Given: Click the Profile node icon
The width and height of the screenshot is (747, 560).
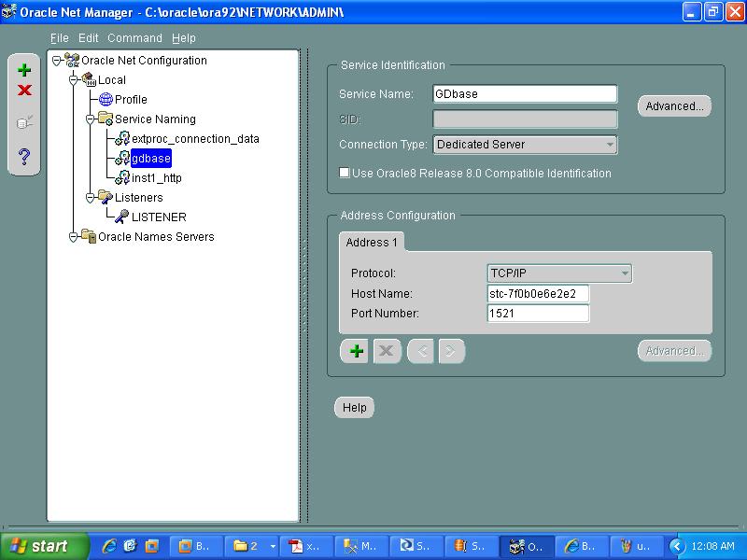Looking at the screenshot, I should [x=106, y=99].
